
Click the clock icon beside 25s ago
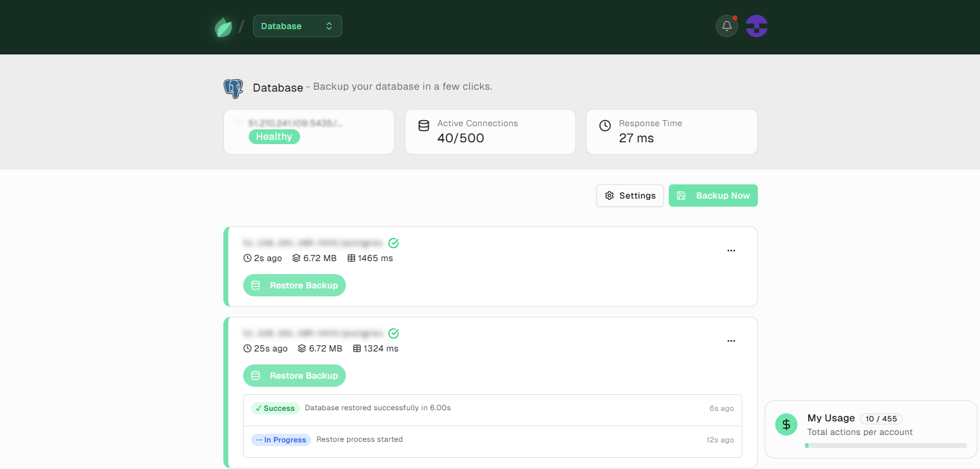(x=247, y=348)
